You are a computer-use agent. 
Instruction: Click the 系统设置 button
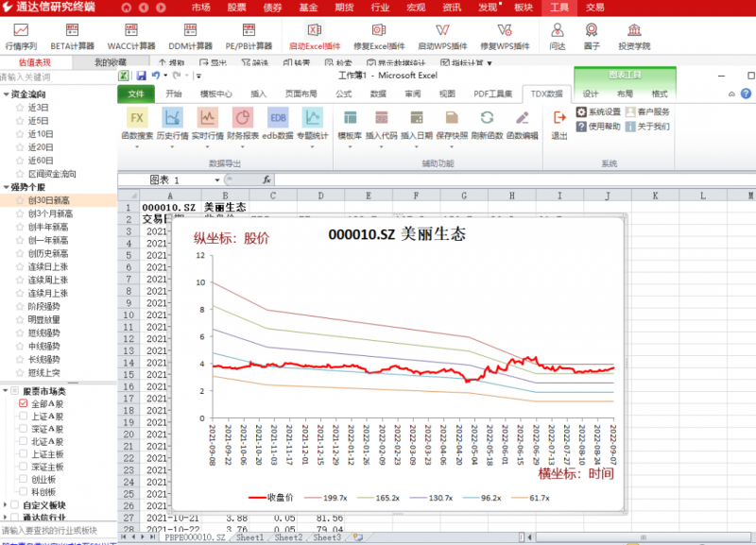598,111
